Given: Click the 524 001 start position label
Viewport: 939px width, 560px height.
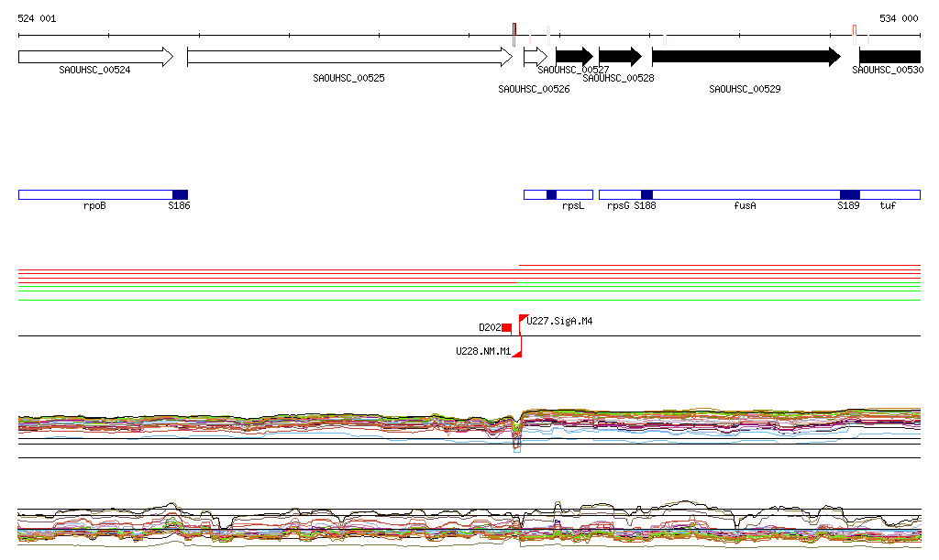Looking at the screenshot, I should pos(37,18).
